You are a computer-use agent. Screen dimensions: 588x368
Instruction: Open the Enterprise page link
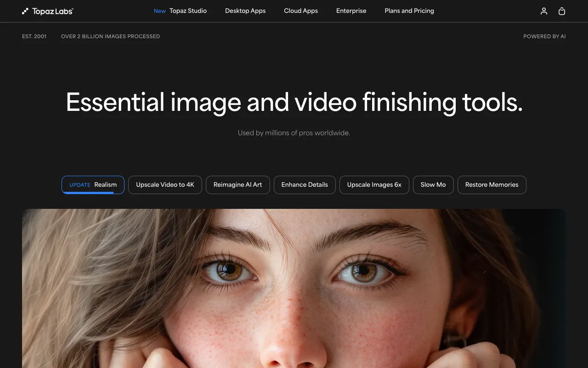click(x=351, y=11)
